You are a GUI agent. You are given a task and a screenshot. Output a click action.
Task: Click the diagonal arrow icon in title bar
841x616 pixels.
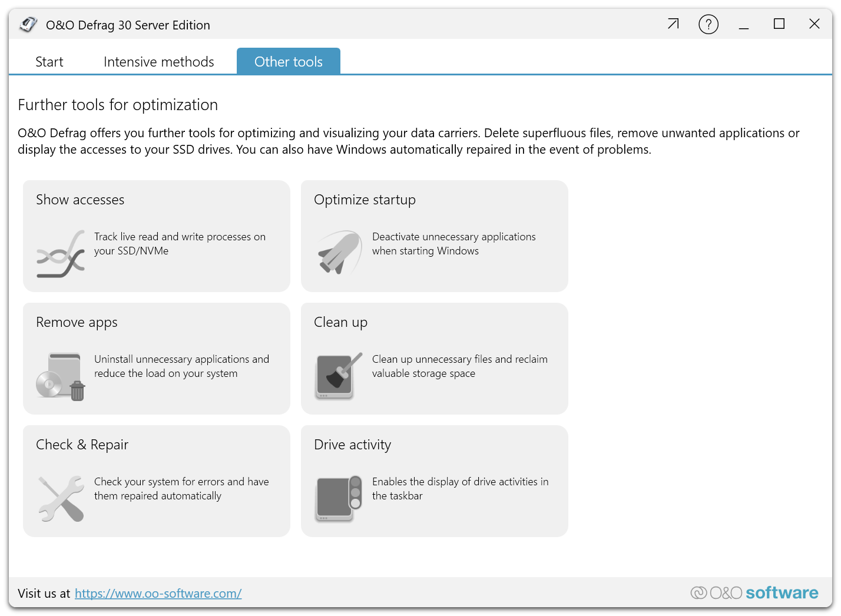(x=673, y=24)
